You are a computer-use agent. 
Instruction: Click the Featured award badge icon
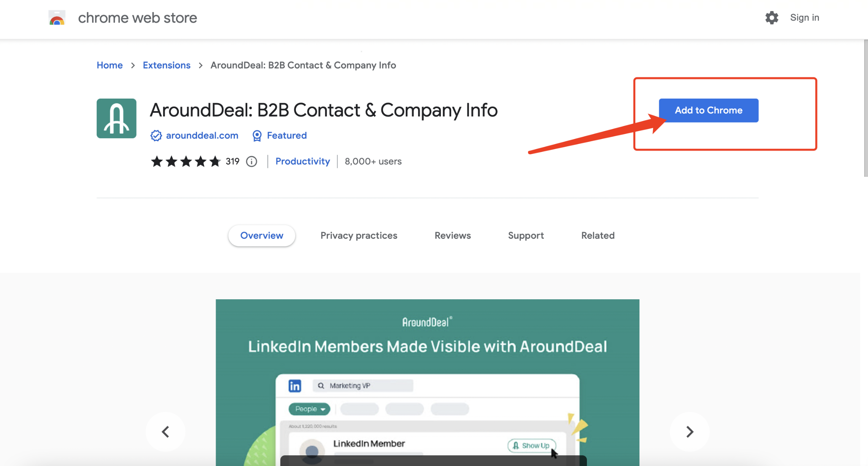tap(257, 136)
